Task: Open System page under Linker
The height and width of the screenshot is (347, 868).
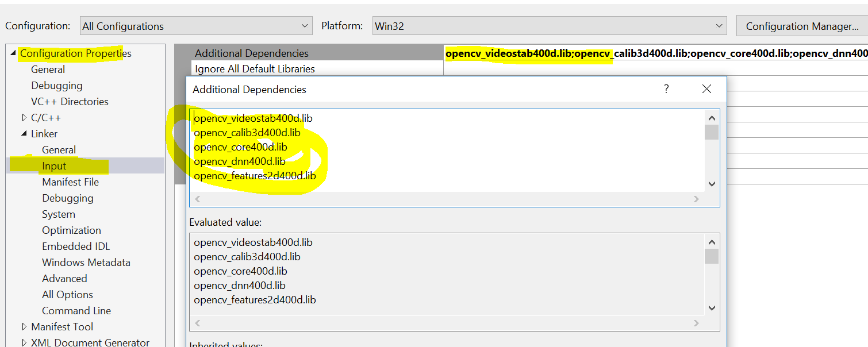Action: click(x=59, y=214)
